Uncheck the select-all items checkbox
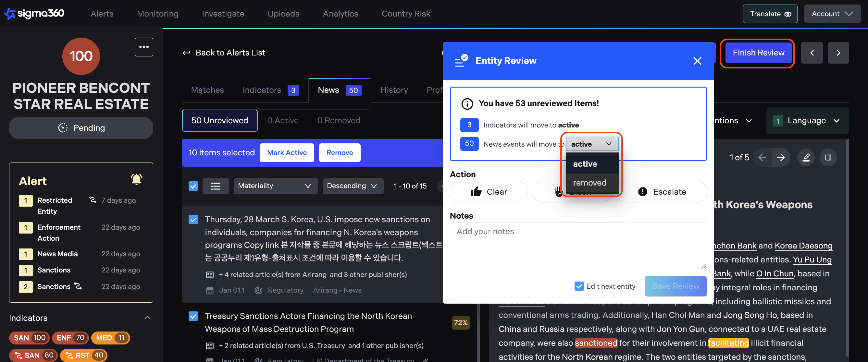Screen dimensions: 868x362 pyautogui.click(x=193, y=186)
